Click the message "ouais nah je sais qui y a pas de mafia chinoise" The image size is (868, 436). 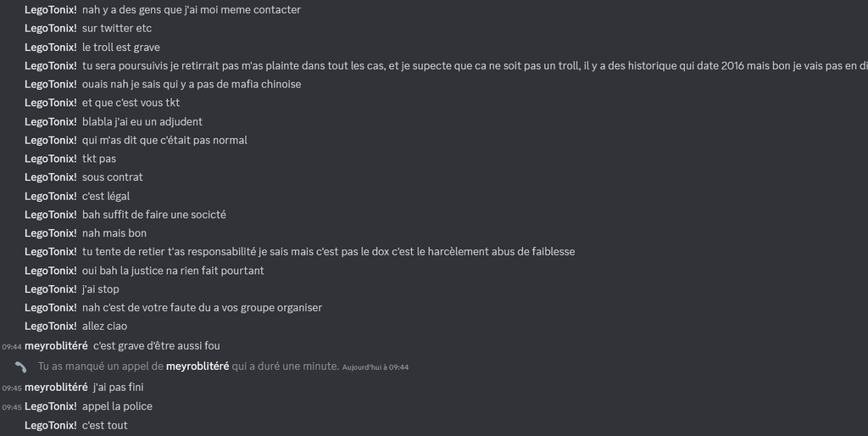click(191, 84)
